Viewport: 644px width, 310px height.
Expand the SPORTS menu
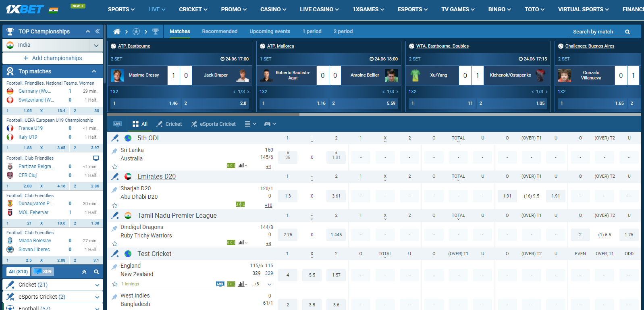click(x=121, y=9)
